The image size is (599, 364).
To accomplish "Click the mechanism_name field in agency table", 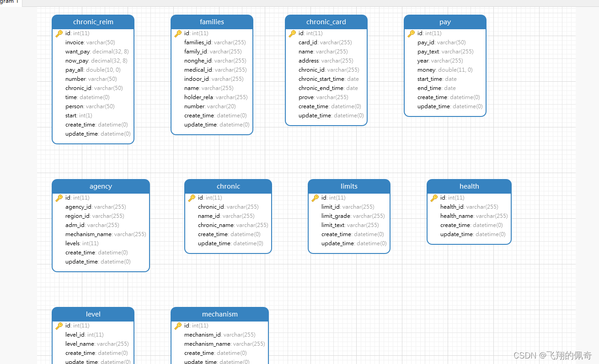I will [x=106, y=234].
